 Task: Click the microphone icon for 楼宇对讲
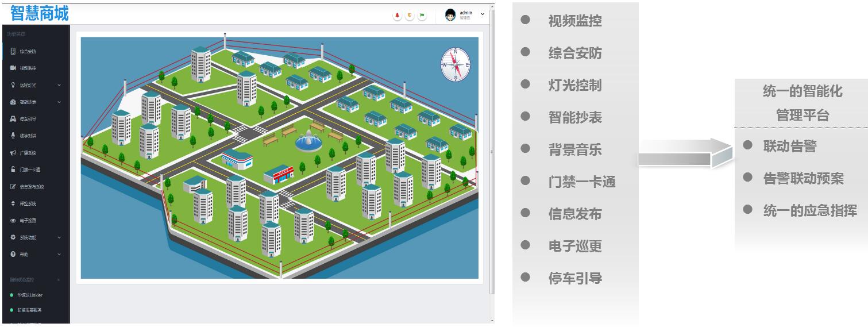pos(13,136)
